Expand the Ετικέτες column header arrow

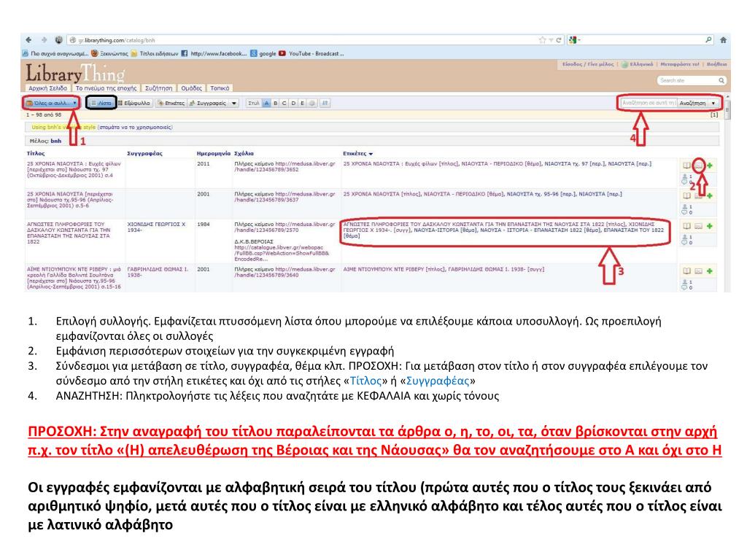point(371,154)
